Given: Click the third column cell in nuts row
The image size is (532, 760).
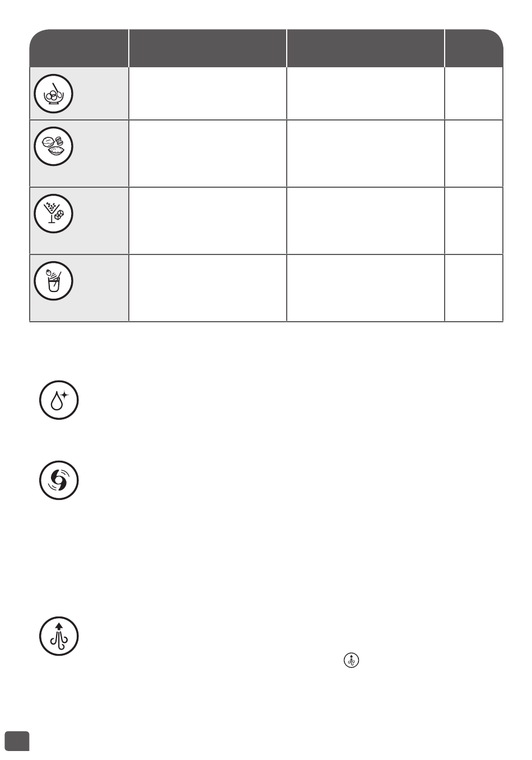Looking at the screenshot, I should point(366,154).
